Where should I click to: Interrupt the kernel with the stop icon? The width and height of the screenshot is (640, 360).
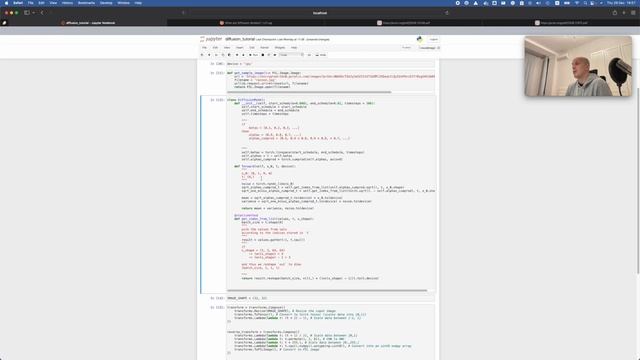tap(263, 55)
